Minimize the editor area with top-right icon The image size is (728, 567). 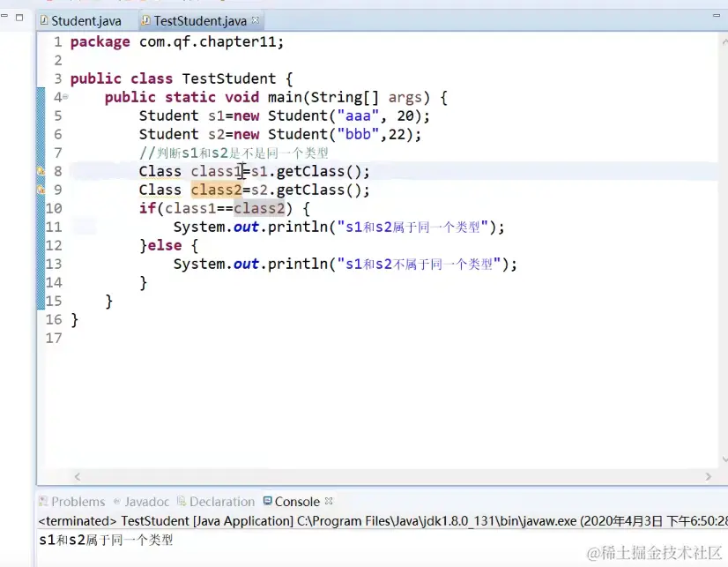tap(716, 16)
